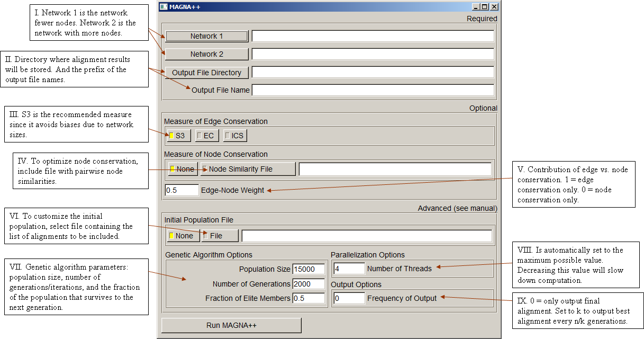The image size is (644, 339).
Task: Click the 'Genetic Algorithm Options' heading
Action: point(209,255)
